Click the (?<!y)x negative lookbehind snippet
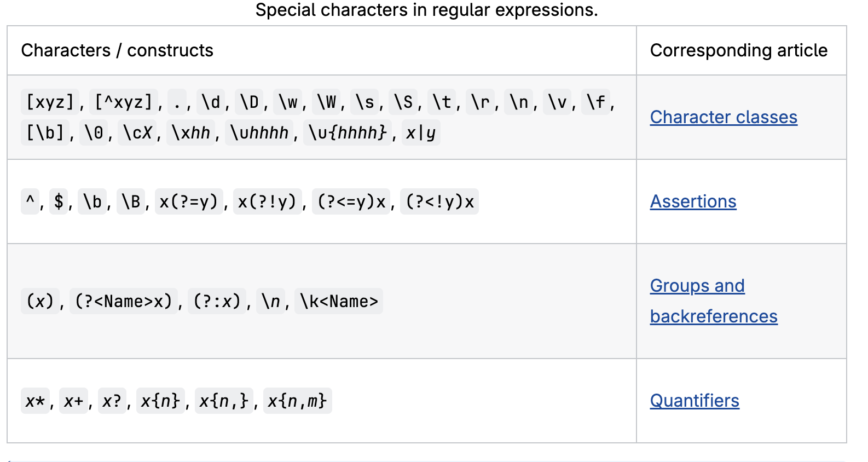This screenshot has width=868, height=462. 439,201
